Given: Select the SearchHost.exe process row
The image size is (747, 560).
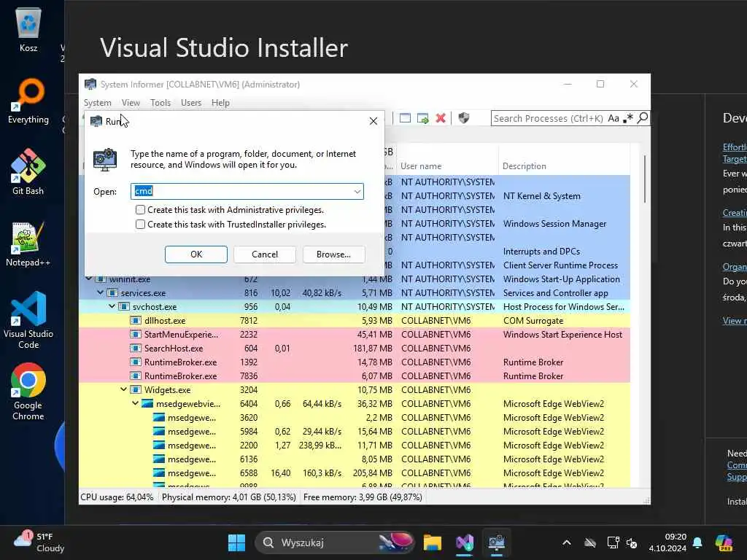Looking at the screenshot, I should point(355,348).
